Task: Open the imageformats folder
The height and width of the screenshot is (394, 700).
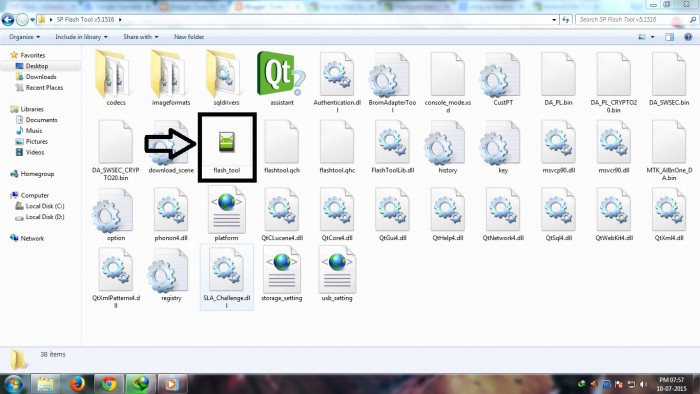Action: (171, 79)
